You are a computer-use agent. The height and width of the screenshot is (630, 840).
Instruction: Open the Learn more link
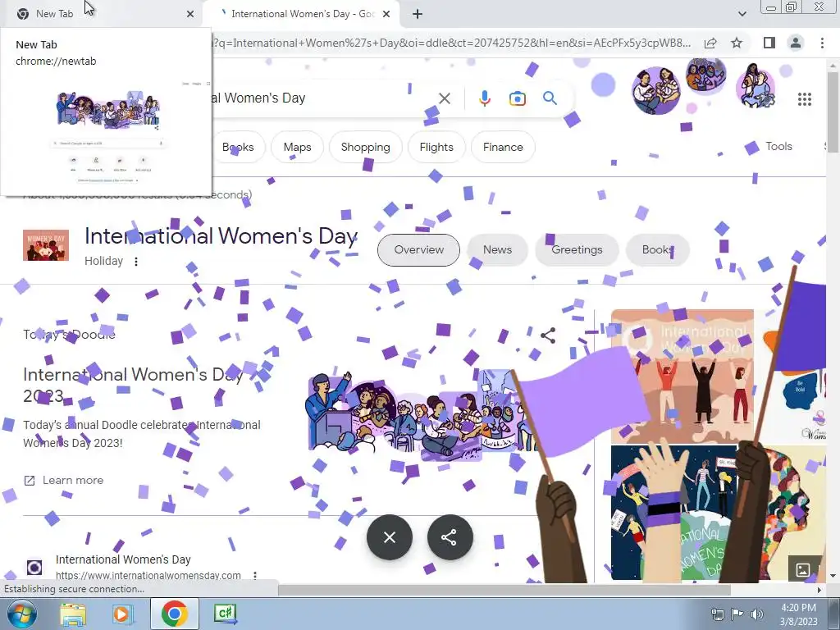tap(64, 480)
